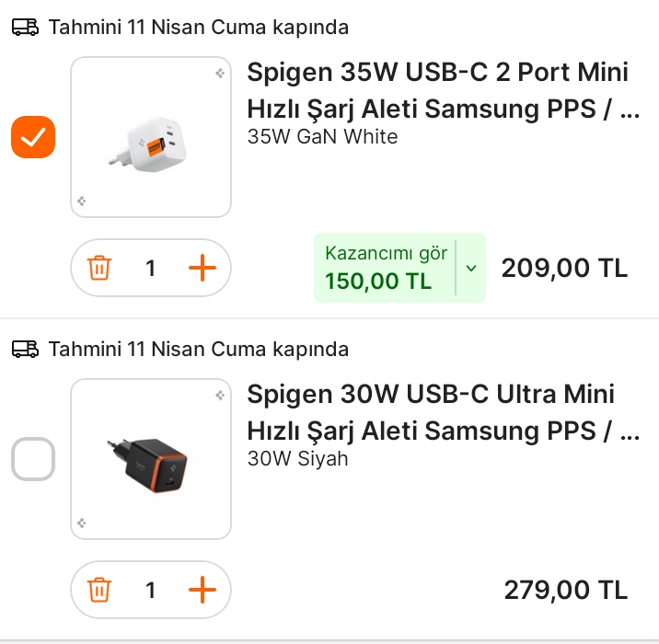The width and height of the screenshot is (659, 644).
Task: Click the quantity value of the 35W charger
Action: (x=151, y=269)
